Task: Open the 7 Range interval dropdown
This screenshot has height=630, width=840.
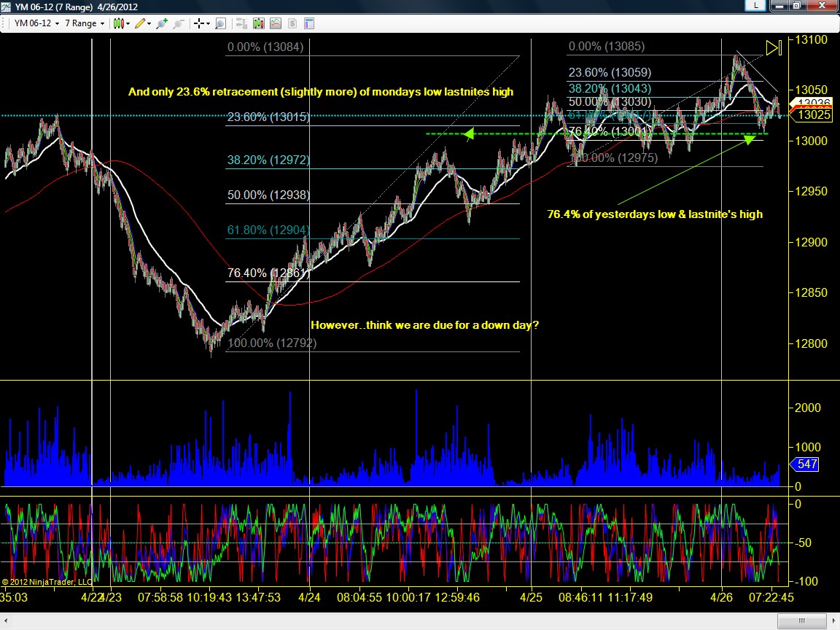Action: (x=84, y=23)
